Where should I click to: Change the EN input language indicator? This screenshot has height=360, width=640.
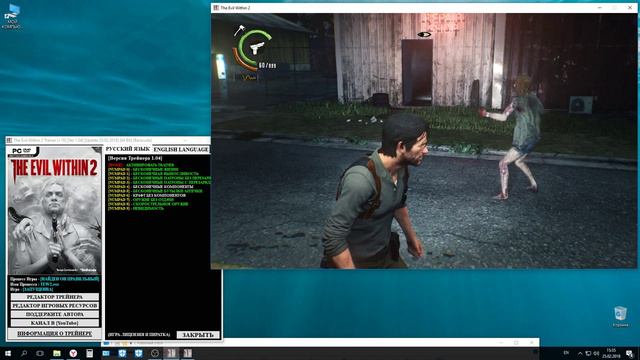pyautogui.click(x=566, y=353)
